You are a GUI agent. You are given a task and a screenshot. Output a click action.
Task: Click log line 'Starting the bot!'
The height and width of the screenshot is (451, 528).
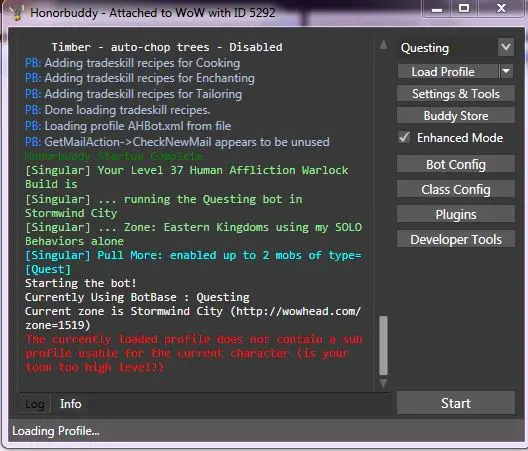click(x=80, y=283)
